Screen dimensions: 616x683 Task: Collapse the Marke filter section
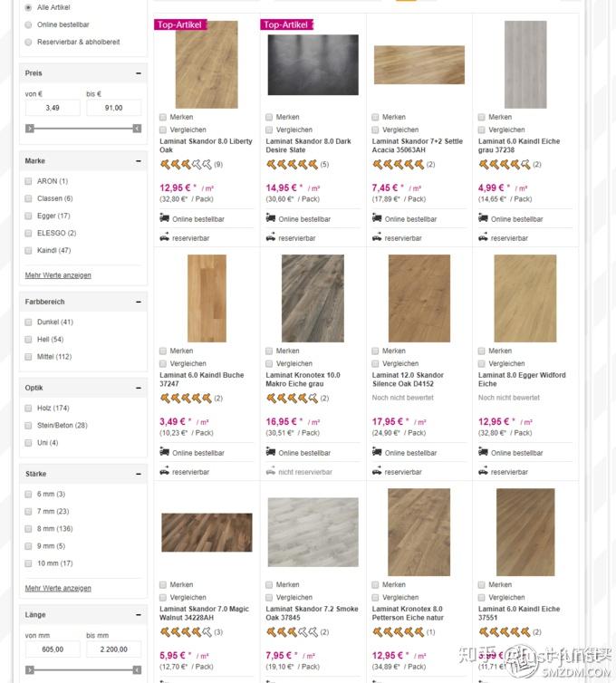(139, 161)
